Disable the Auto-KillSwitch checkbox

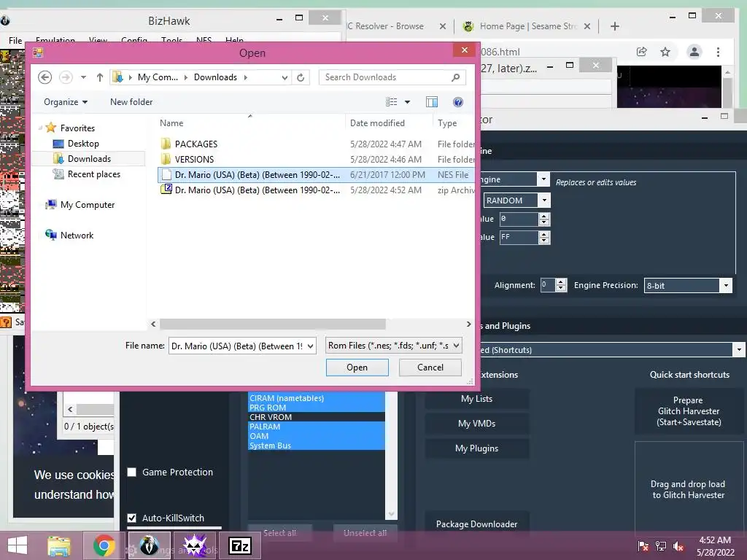[132, 518]
